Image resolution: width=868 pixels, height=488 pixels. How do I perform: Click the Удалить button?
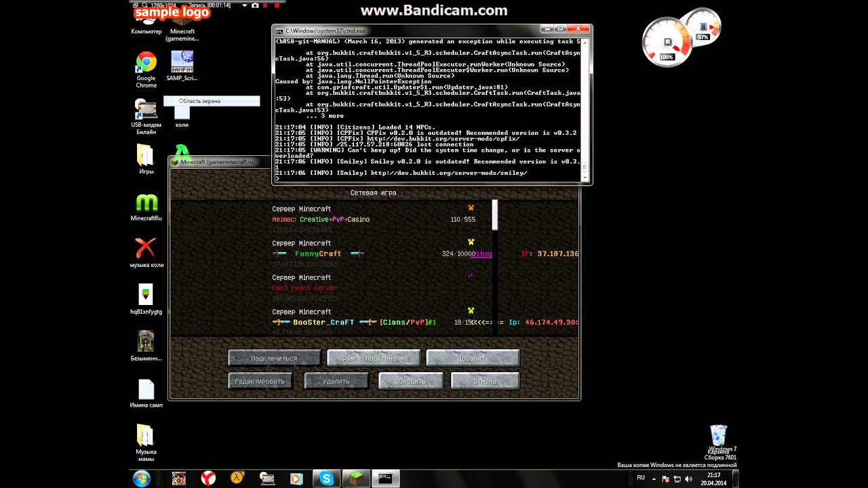336,381
